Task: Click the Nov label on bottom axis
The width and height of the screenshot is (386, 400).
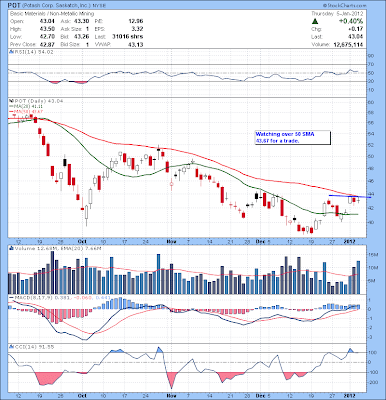Action: 171,395
